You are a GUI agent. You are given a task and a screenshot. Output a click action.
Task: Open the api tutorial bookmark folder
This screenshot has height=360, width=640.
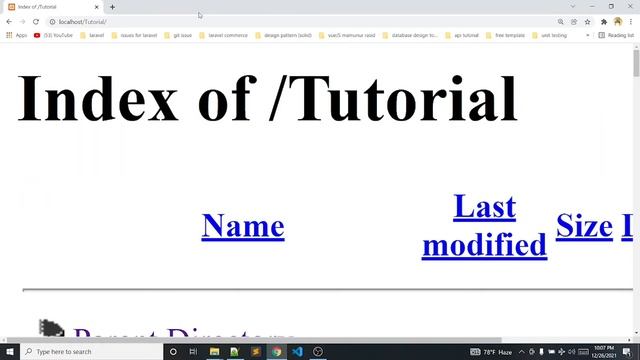[x=462, y=36]
